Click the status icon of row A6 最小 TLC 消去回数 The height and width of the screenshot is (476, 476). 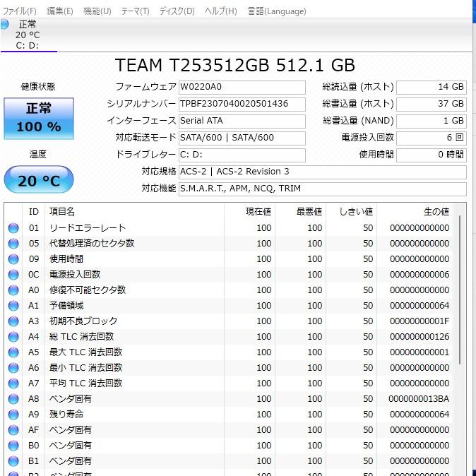click(x=13, y=368)
